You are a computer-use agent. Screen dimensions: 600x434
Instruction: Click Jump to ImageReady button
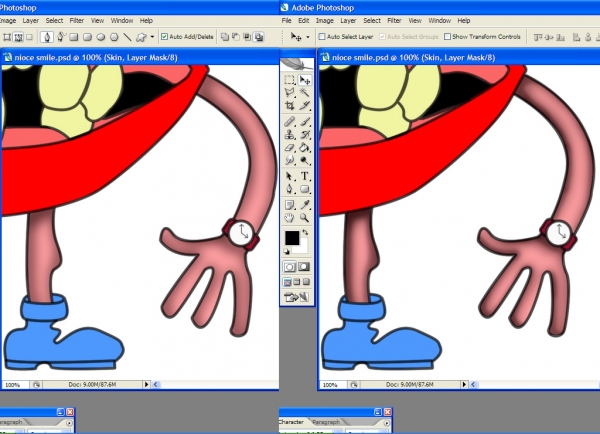click(x=296, y=297)
